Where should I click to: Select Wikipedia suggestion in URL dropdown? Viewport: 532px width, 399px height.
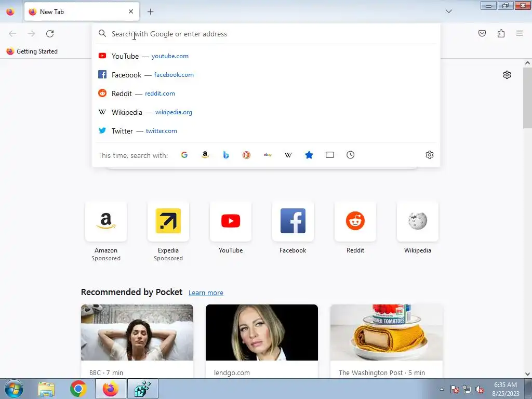click(266, 112)
